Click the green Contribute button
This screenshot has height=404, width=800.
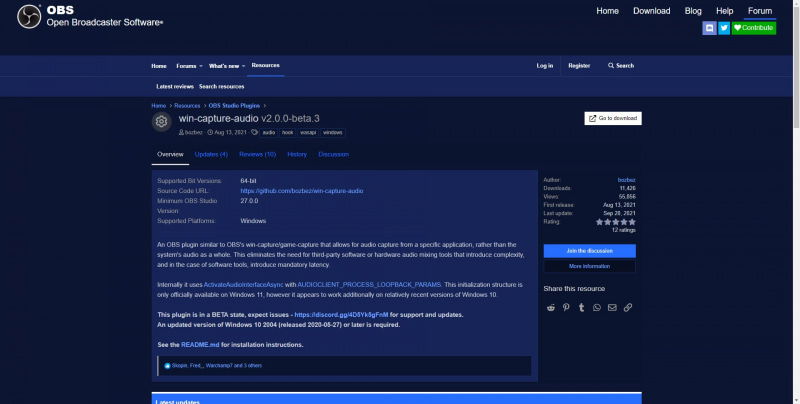(754, 28)
